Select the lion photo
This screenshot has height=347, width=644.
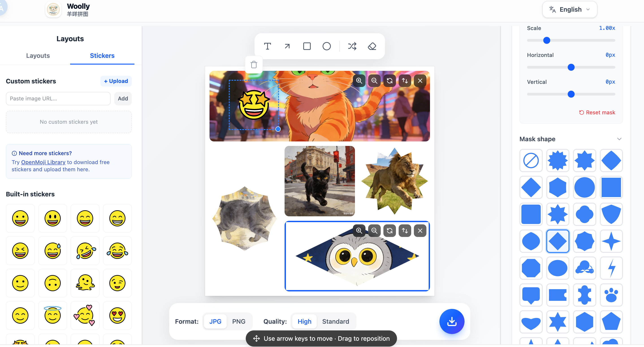395,181
